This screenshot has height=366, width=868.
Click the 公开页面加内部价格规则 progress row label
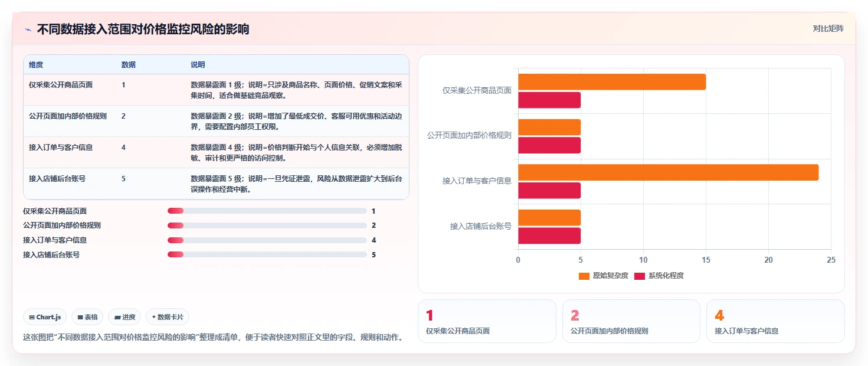62,226
